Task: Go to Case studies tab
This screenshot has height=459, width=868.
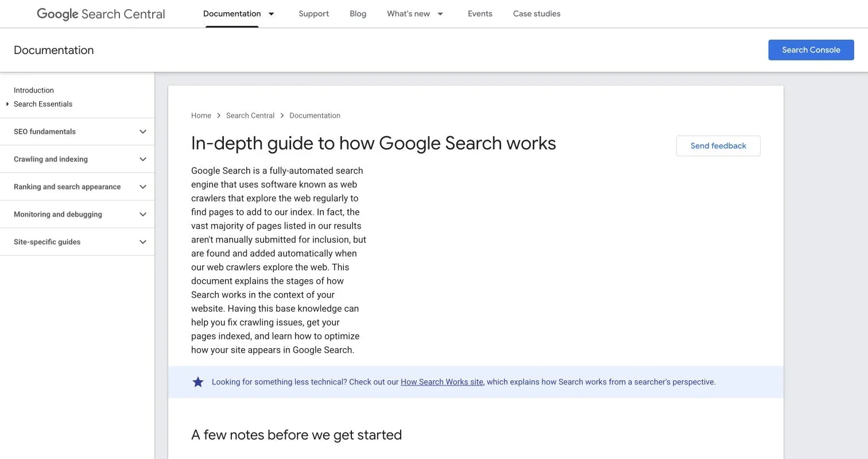Action: click(x=537, y=14)
